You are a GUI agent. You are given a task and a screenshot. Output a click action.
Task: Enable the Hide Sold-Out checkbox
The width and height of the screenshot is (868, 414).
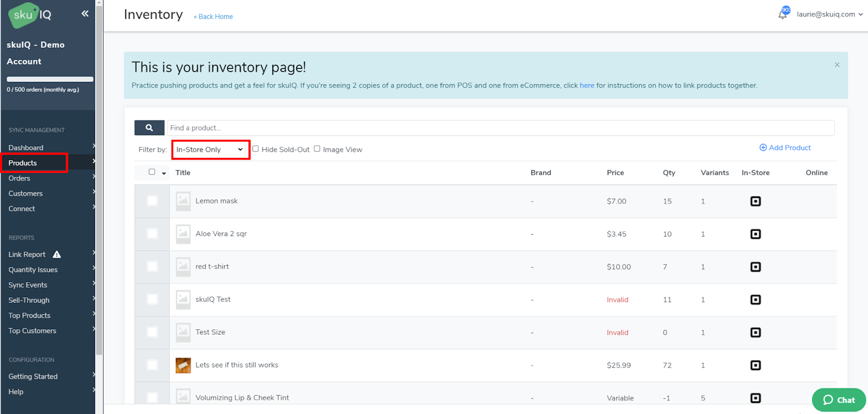[256, 149]
